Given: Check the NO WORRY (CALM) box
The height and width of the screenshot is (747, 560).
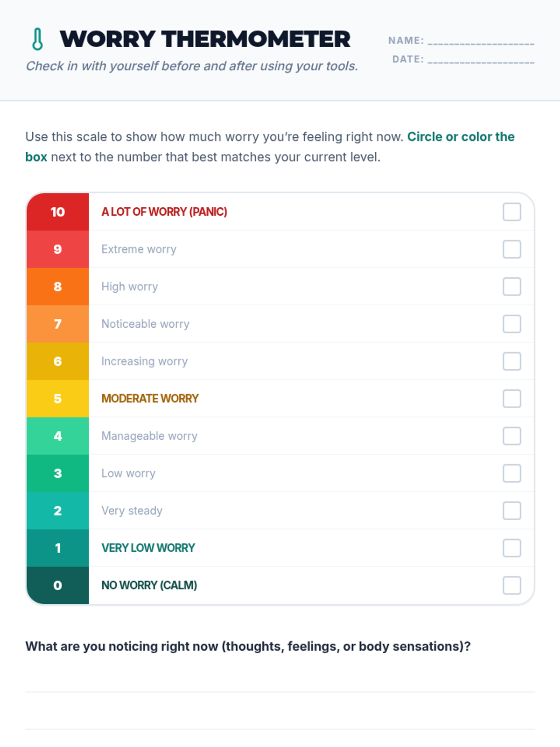Looking at the screenshot, I should click(511, 585).
